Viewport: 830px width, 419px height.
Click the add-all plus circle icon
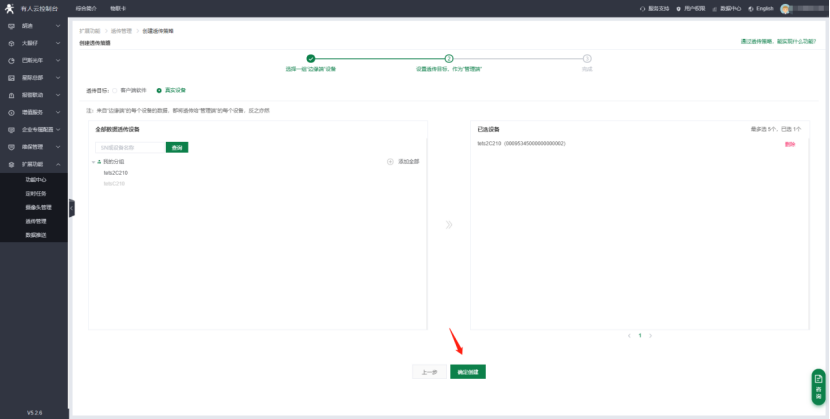pyautogui.click(x=390, y=161)
